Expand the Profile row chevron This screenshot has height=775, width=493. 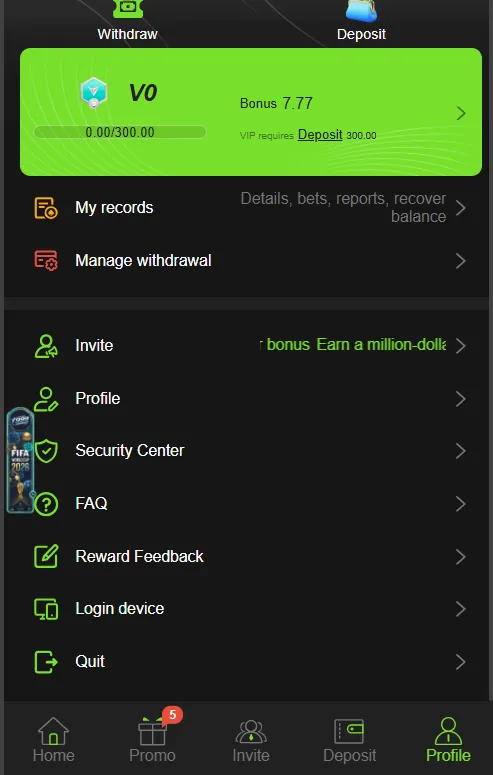click(461, 399)
